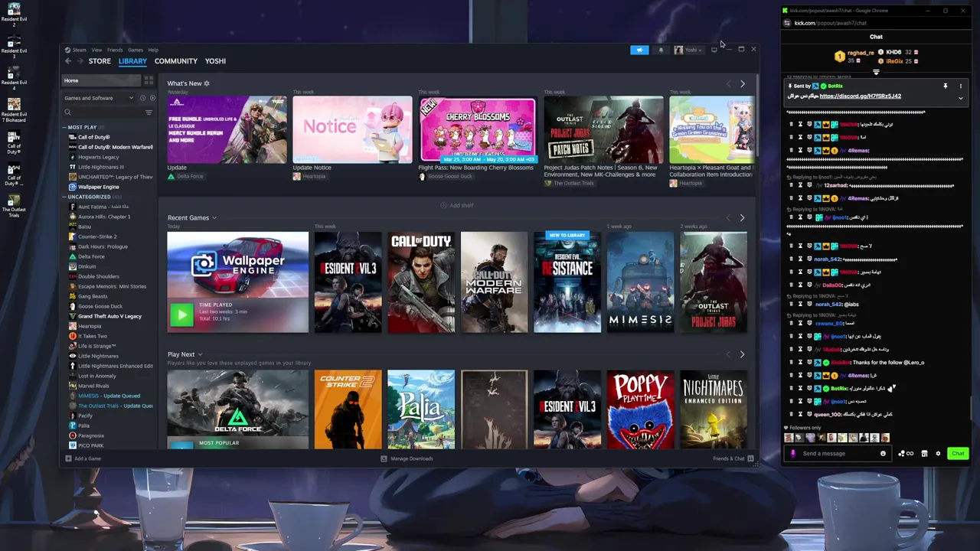Viewport: 980px width, 551px height.
Task: Expand Kick leaderboard handle below top gifters
Action: pyautogui.click(x=876, y=73)
